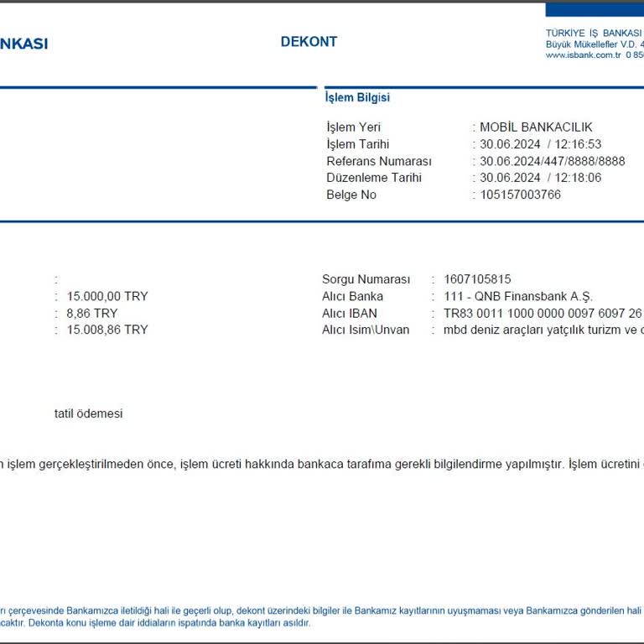Click the İşlem Tarihi label

point(358,144)
